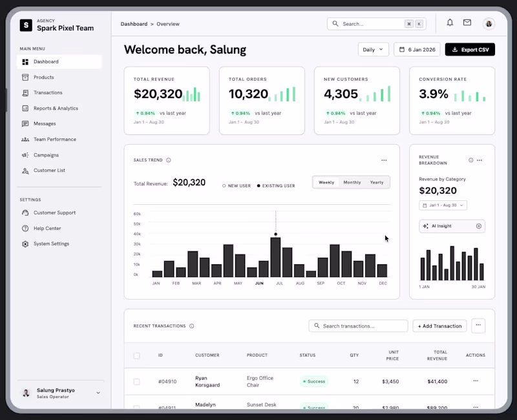Click the Campaigns megaphone icon
This screenshot has width=517, height=420.
click(x=25, y=155)
